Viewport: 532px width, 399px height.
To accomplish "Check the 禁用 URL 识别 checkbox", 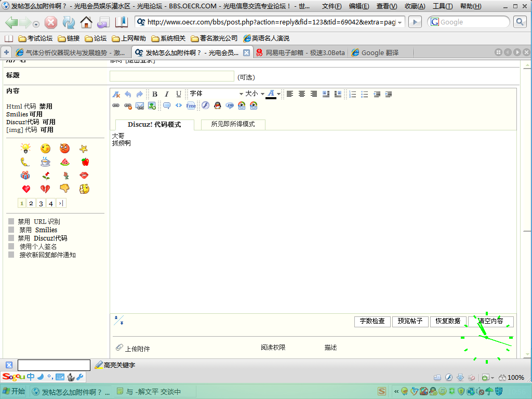I will click(11, 221).
